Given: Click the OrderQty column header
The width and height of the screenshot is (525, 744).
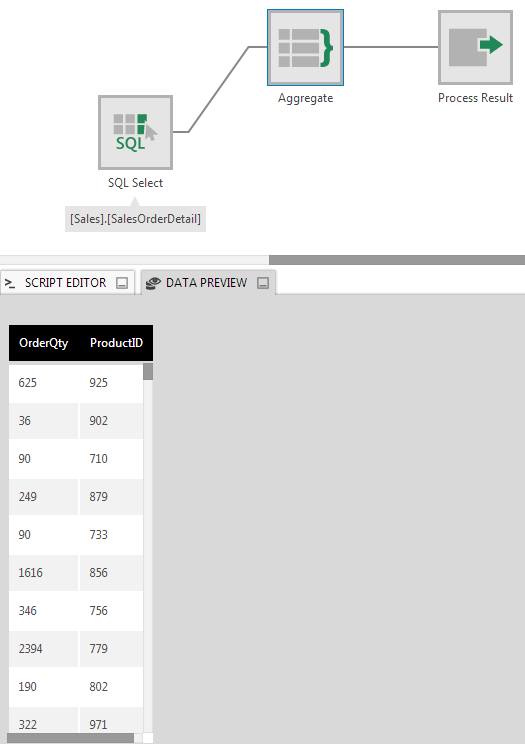Looking at the screenshot, I should 44,343.
